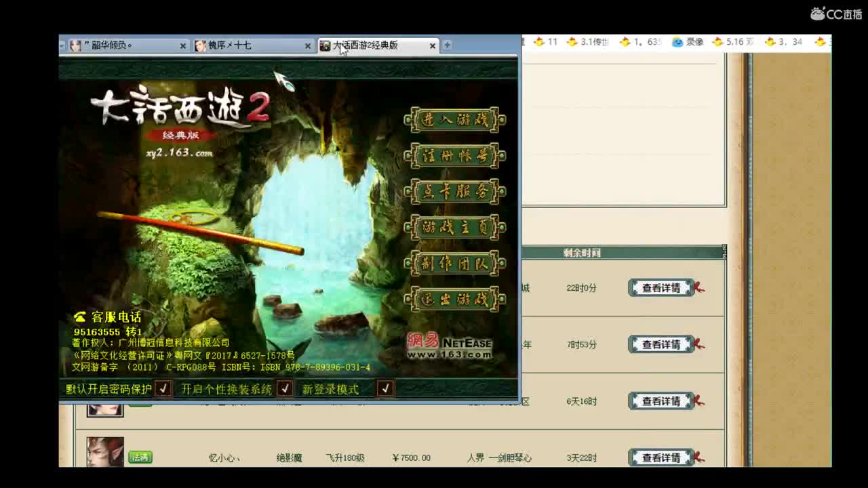Click the NetEase www.163.com logo

449,346
